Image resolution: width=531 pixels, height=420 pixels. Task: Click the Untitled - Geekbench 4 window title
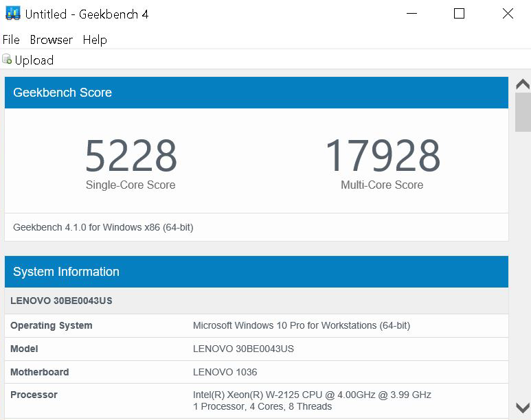tap(87, 14)
